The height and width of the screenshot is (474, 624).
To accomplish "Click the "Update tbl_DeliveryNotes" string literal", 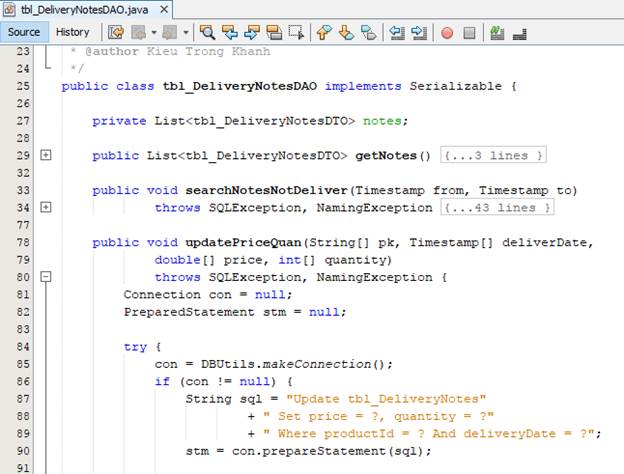I will (386, 399).
